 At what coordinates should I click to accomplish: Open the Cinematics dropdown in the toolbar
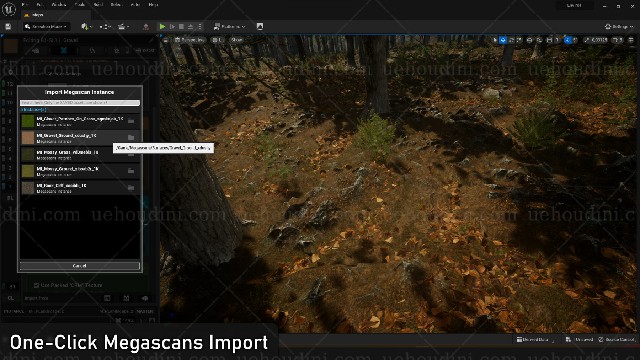click(x=123, y=27)
